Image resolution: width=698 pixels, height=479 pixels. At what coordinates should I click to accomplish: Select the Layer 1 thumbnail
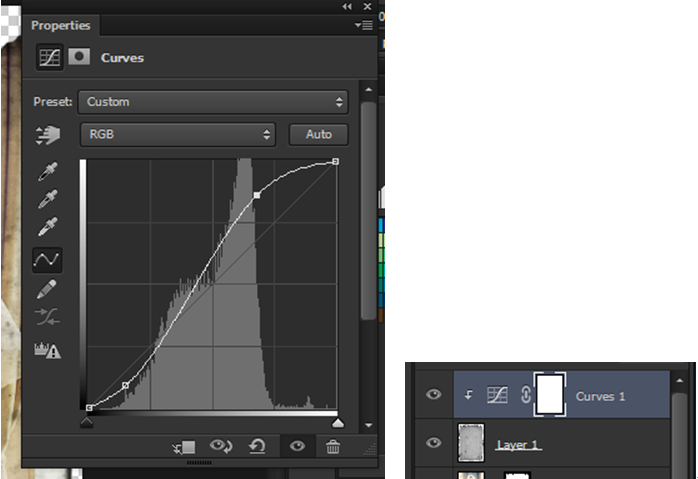click(x=471, y=443)
